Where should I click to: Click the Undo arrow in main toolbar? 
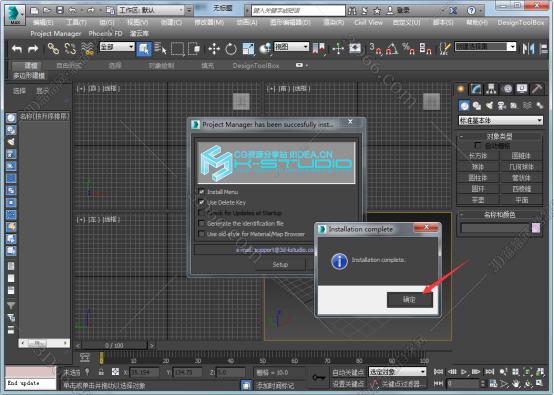click(17, 48)
